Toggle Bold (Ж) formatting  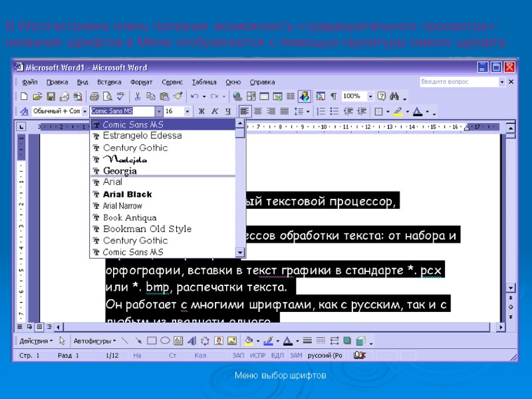201,111
